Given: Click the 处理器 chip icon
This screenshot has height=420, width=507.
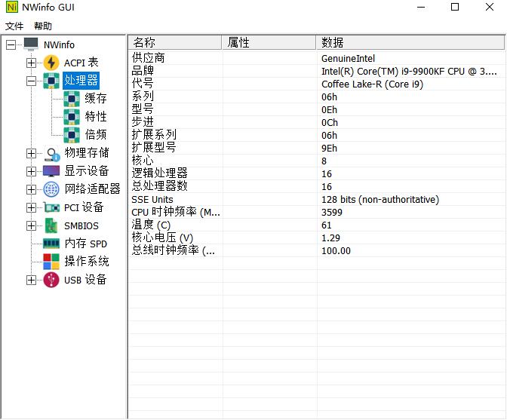Looking at the screenshot, I should click(51, 81).
